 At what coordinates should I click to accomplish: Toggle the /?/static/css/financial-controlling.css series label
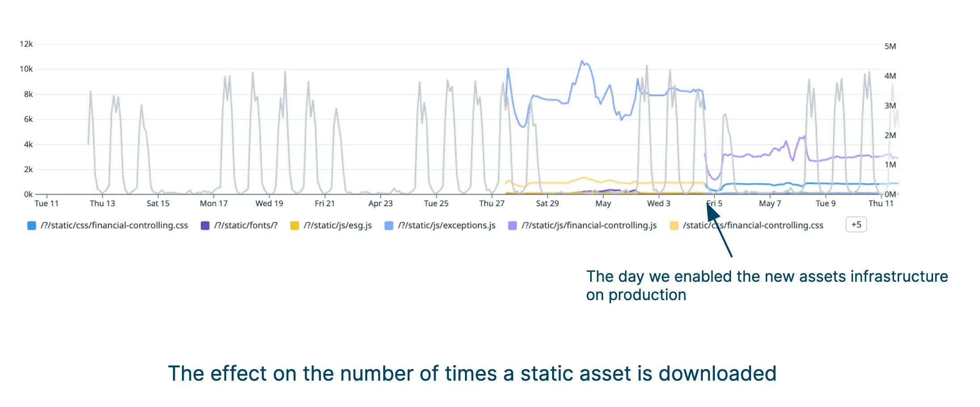(x=114, y=225)
